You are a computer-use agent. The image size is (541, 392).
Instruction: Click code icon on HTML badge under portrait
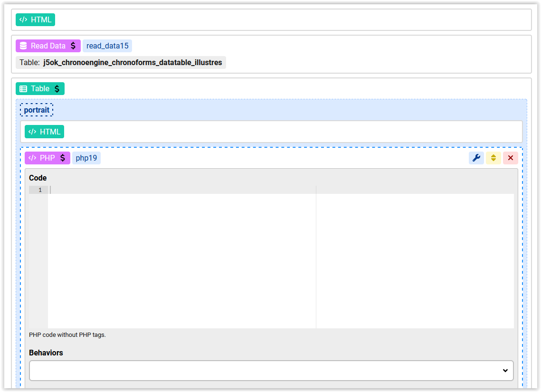point(32,132)
